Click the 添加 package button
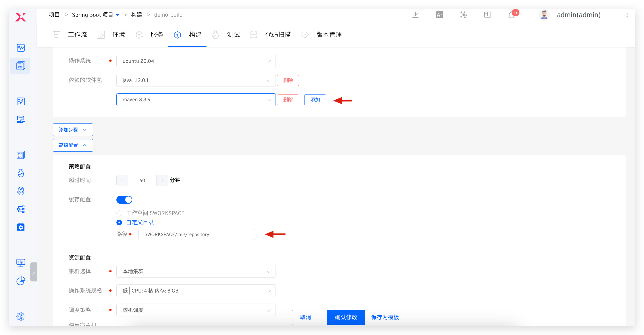Image resolution: width=644 pixels, height=335 pixels. pos(315,100)
